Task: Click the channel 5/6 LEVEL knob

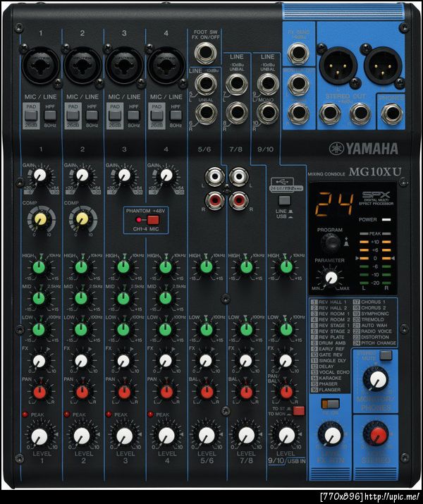Action: (207, 436)
